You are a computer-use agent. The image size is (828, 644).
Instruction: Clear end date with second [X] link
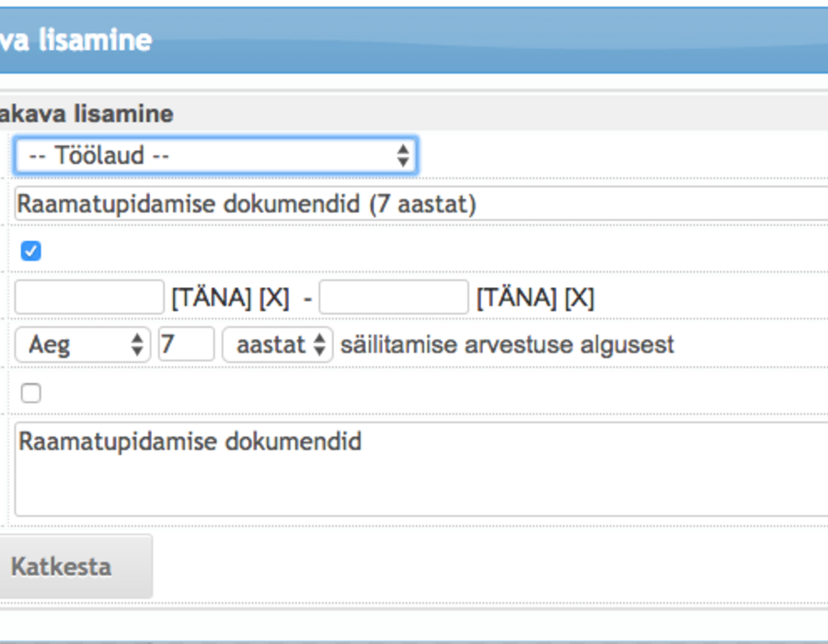click(x=580, y=298)
